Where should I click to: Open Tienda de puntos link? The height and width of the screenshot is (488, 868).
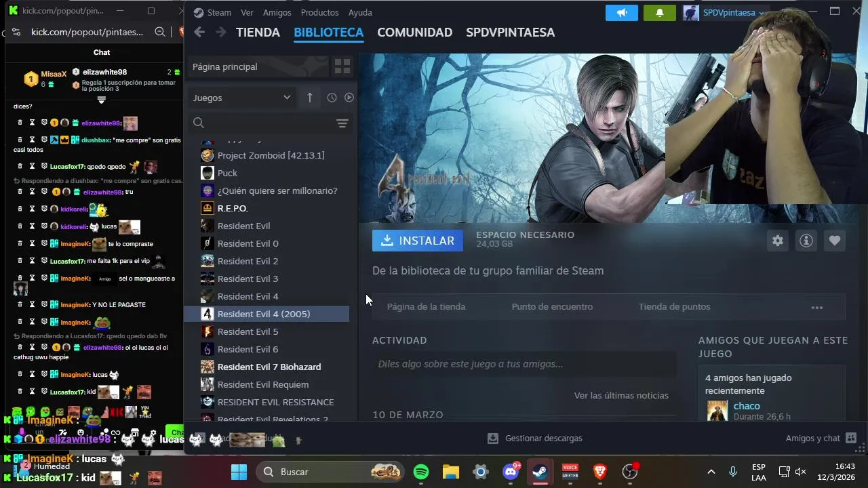coord(674,307)
